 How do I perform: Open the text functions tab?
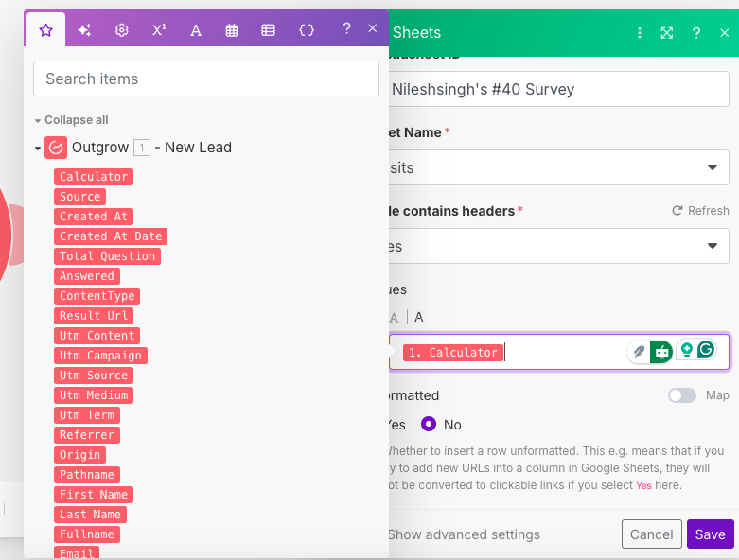click(x=196, y=30)
